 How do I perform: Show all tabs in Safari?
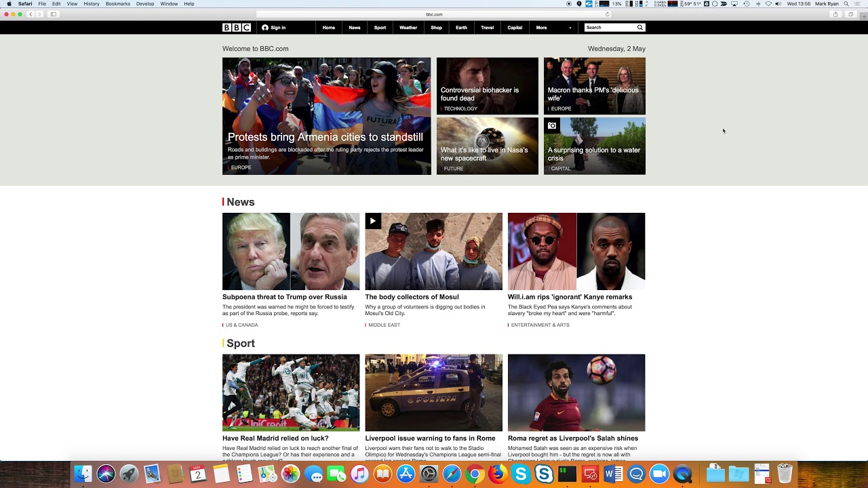point(851,14)
